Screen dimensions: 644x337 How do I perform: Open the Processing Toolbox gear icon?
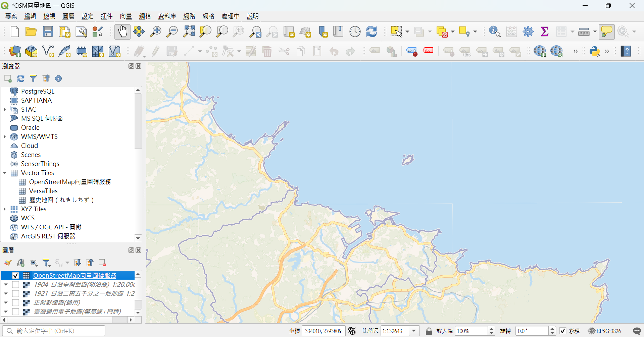(528, 32)
